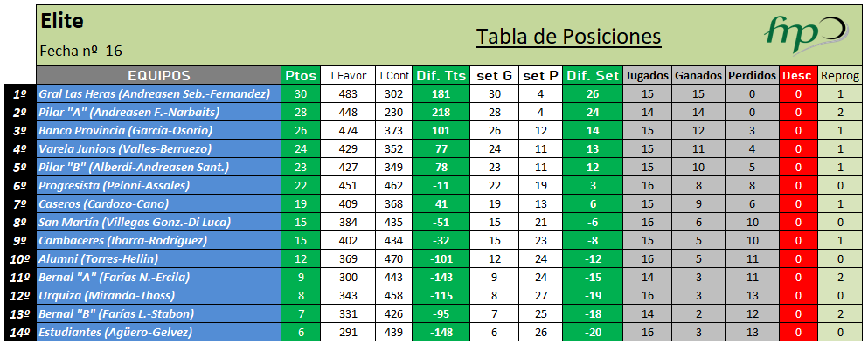Screen dimensions: 868x344
Task: Click the fnp logo
Action: click(x=806, y=35)
